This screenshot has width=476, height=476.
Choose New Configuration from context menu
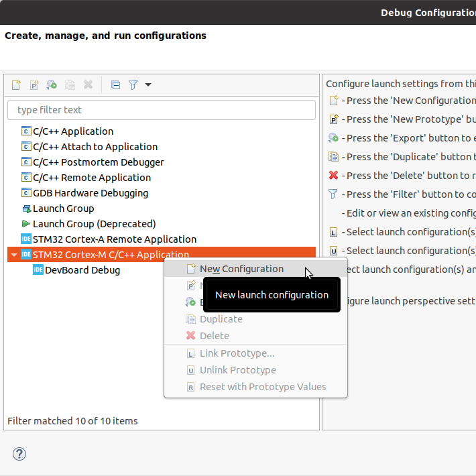(255, 269)
